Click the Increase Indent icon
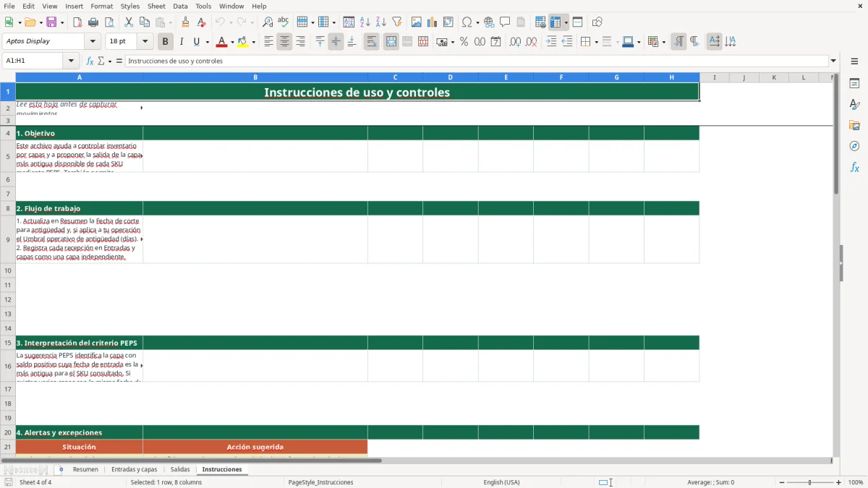Screen dimensions: 868x488 (551, 42)
